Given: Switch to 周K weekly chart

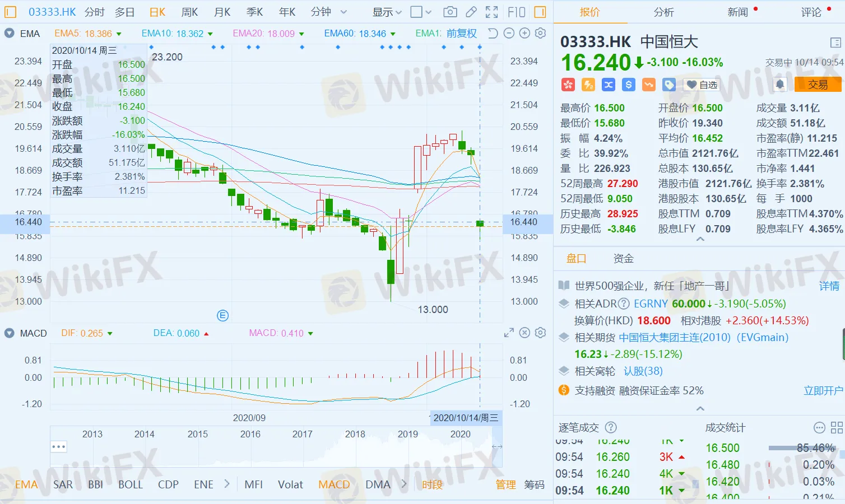Looking at the screenshot, I should (190, 12).
